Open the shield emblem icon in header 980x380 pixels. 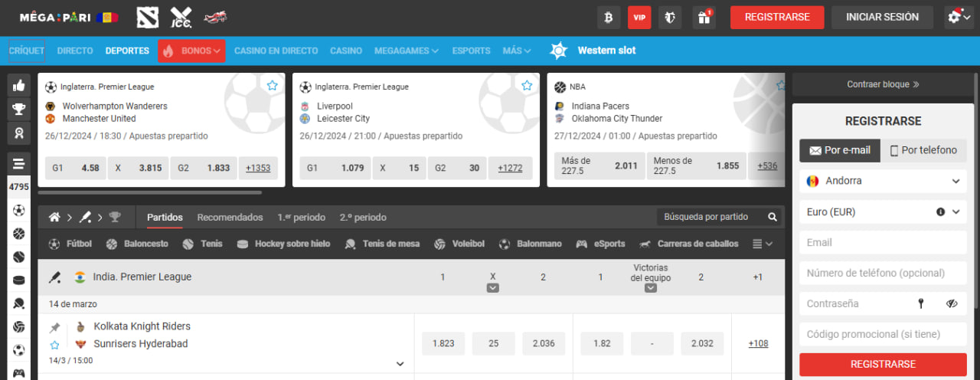(671, 17)
